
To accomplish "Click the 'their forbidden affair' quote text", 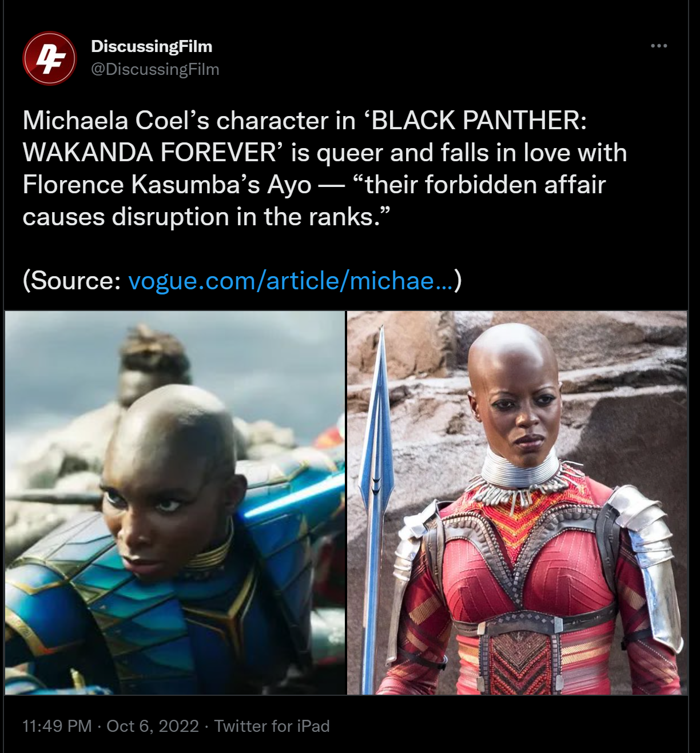I will (479, 185).
